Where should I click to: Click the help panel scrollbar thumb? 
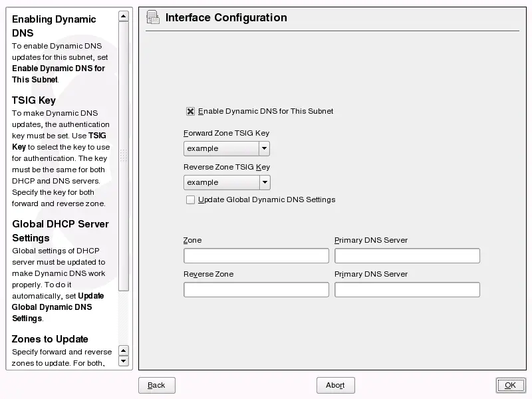click(x=123, y=156)
